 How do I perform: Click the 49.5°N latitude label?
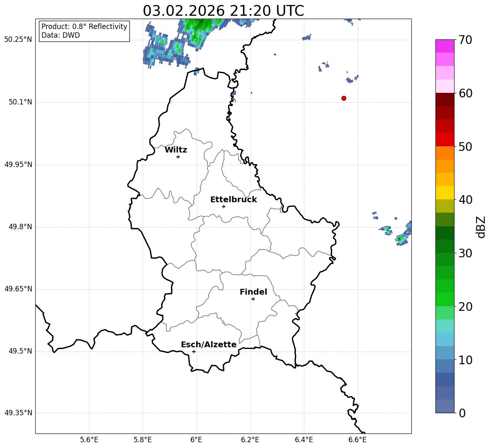20,351
